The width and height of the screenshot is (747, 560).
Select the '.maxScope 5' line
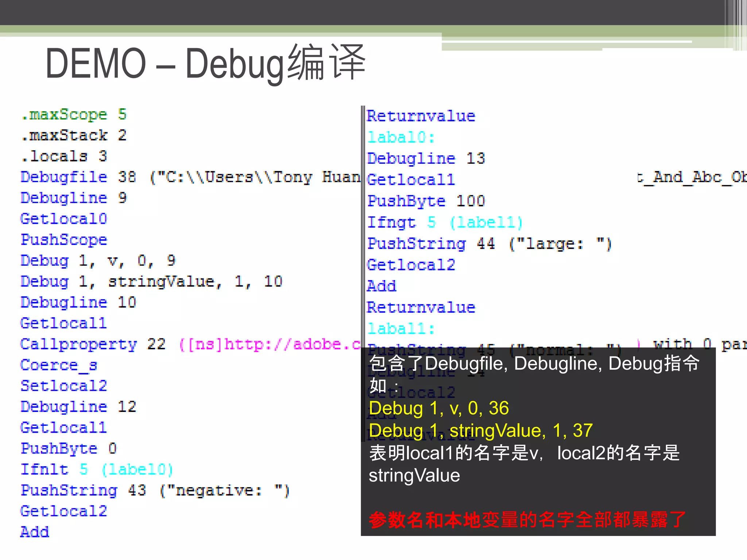pos(74,115)
